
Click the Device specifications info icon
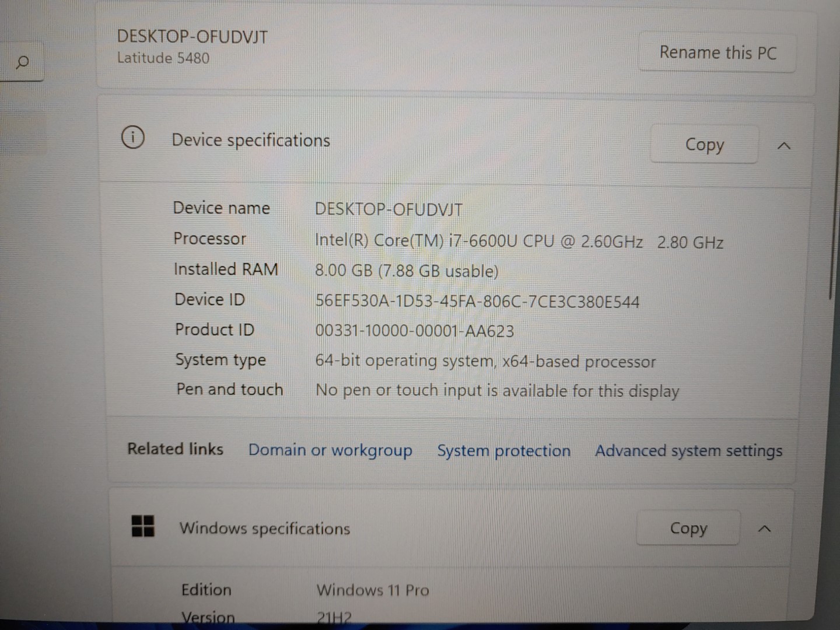click(133, 138)
